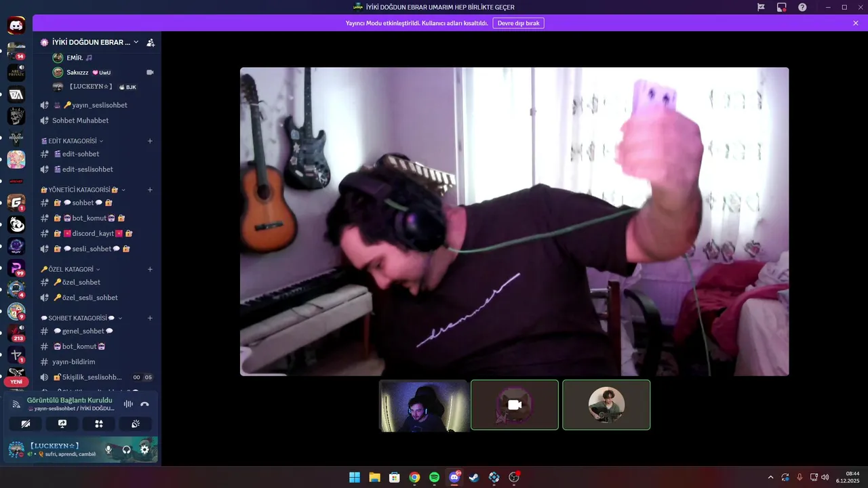The width and height of the screenshot is (868, 488).
Task: Select the guitar player avatar tile
Action: (x=606, y=405)
